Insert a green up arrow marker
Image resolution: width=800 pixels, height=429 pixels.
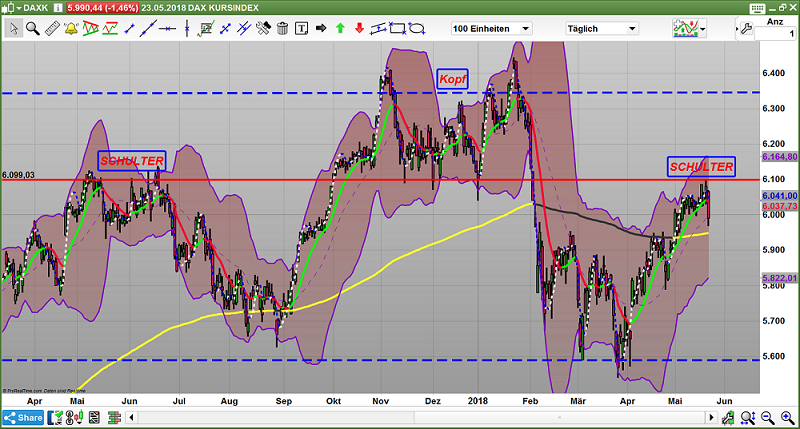tap(340, 29)
